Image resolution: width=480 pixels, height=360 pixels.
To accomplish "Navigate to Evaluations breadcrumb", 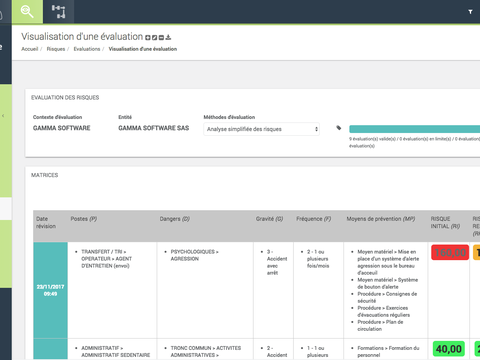I will pyautogui.click(x=87, y=49).
